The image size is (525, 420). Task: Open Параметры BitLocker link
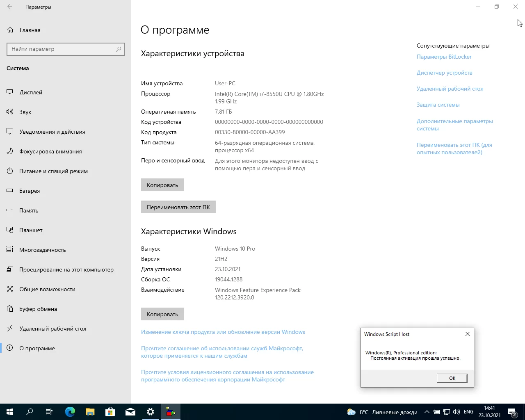click(x=444, y=57)
